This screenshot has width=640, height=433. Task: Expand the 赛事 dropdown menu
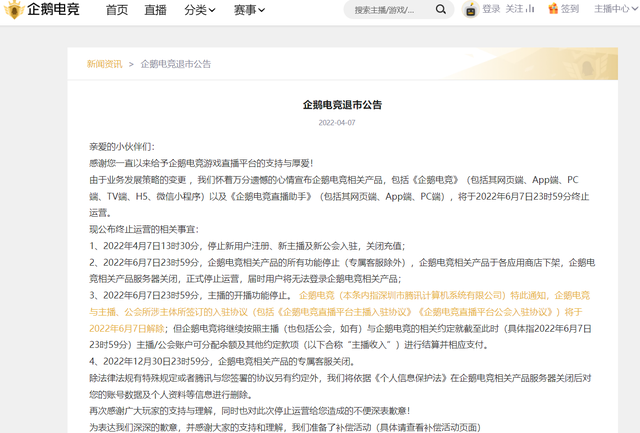[249, 10]
